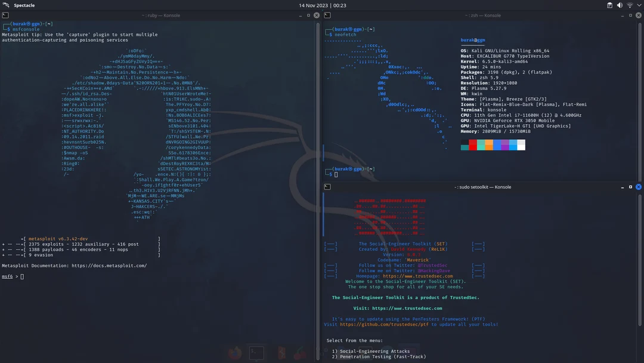Open the Spectacle application menu

23,5
